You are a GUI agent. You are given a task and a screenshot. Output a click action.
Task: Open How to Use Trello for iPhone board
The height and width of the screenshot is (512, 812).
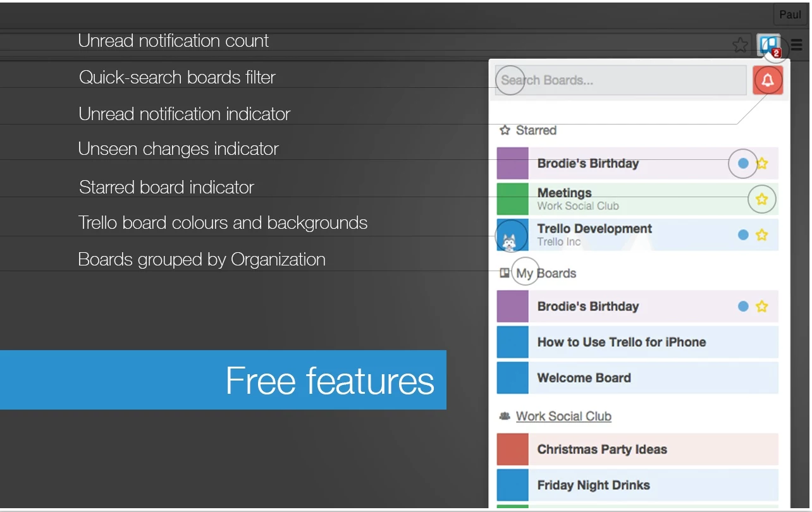pyautogui.click(x=637, y=342)
